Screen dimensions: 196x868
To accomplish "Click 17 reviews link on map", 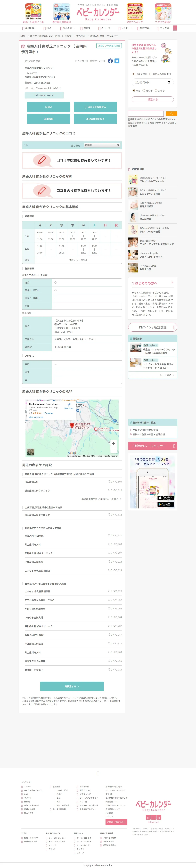I will [x=48, y=413].
